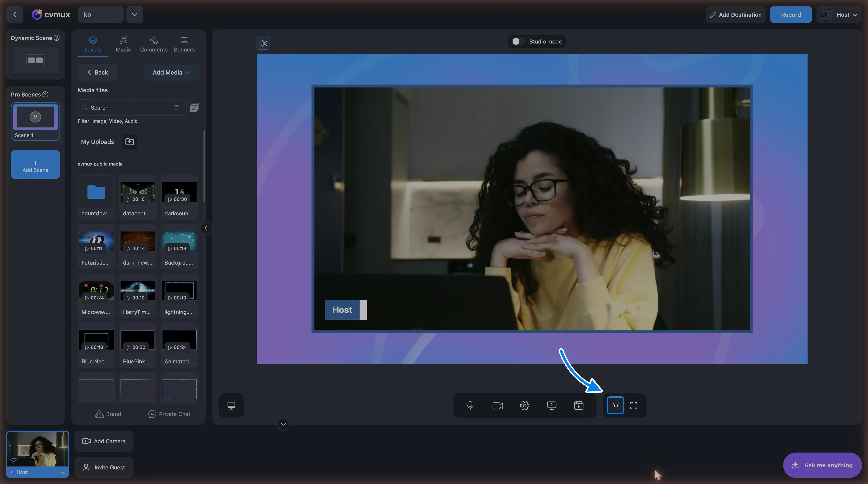Screen dimensions: 868x484
Task: Open the settings gear in the toolbar
Action: [525, 405]
